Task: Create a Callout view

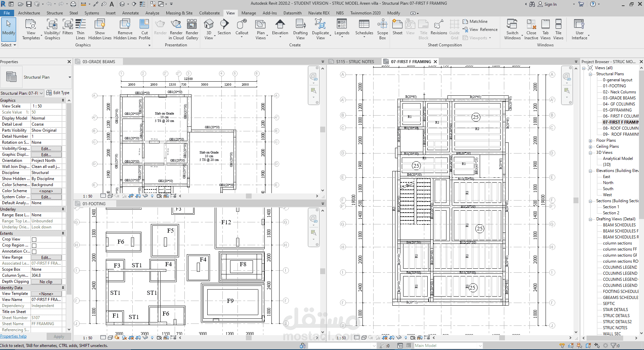Action: (242, 28)
